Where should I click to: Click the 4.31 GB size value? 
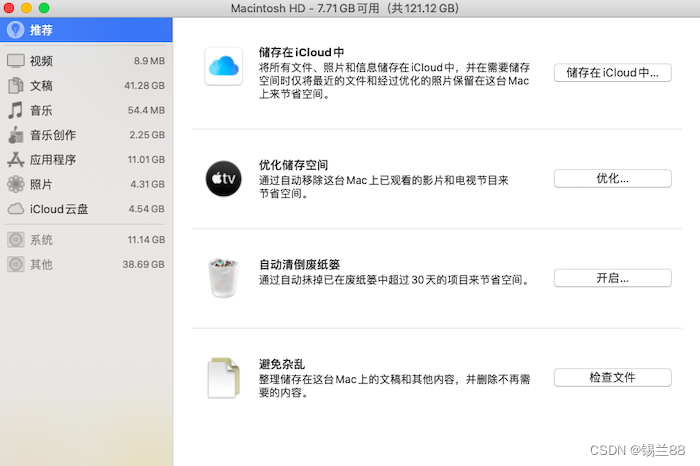tap(147, 184)
